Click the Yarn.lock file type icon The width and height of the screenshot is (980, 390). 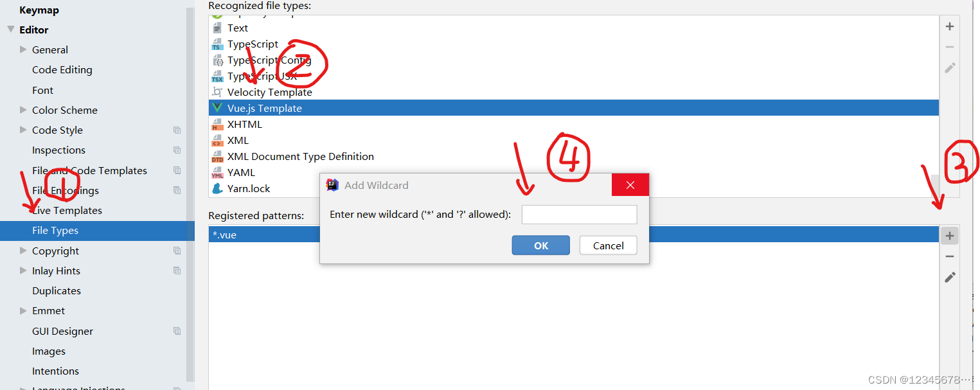pos(217,188)
